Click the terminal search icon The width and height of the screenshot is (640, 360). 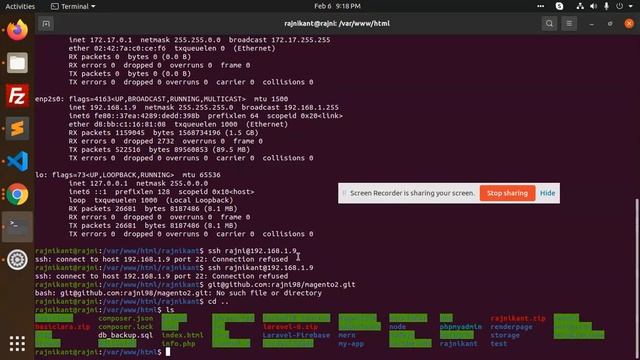click(549, 24)
